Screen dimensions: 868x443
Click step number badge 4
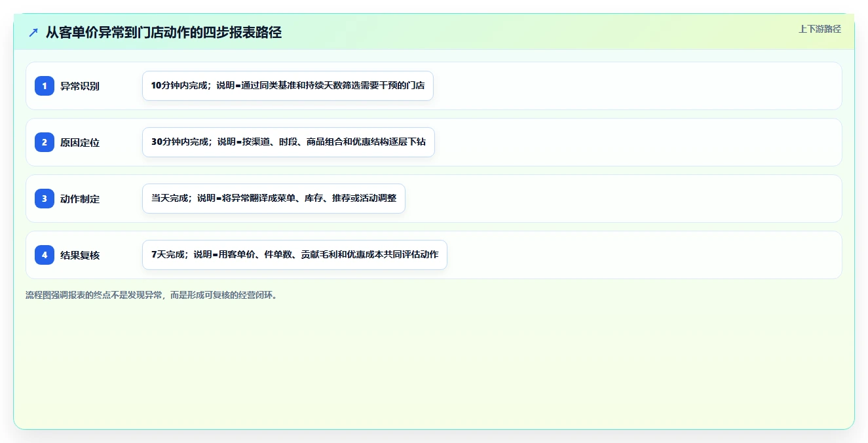click(45, 255)
